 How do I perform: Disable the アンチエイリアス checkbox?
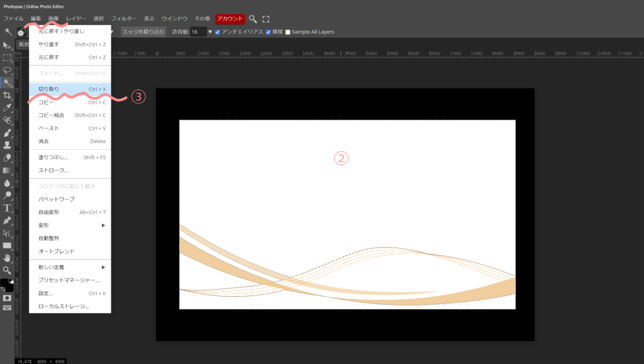(x=218, y=31)
